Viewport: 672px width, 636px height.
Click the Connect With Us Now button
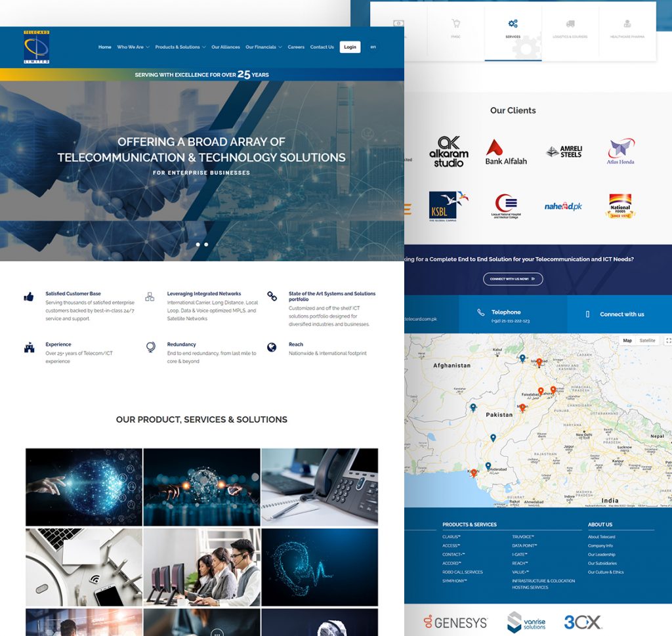tap(513, 279)
